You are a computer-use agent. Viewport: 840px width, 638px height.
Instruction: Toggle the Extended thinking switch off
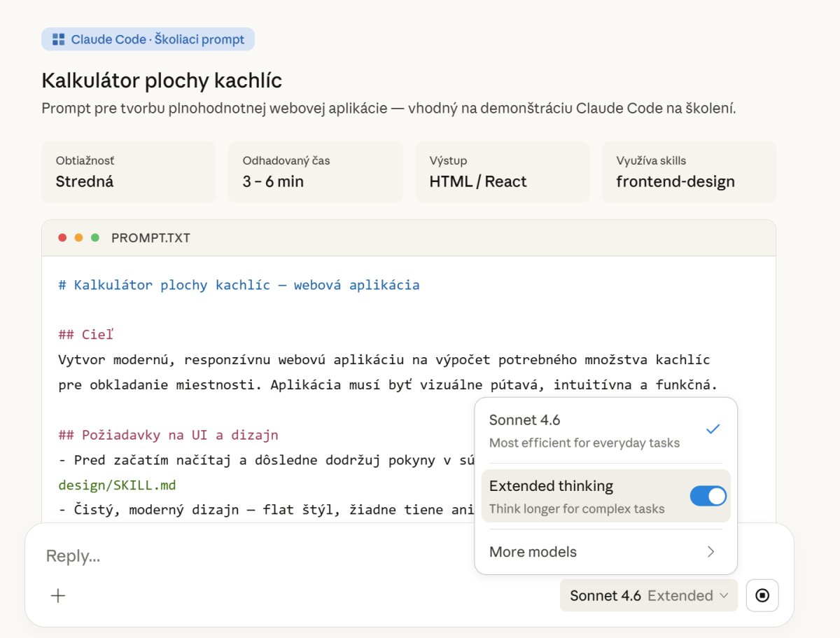708,496
